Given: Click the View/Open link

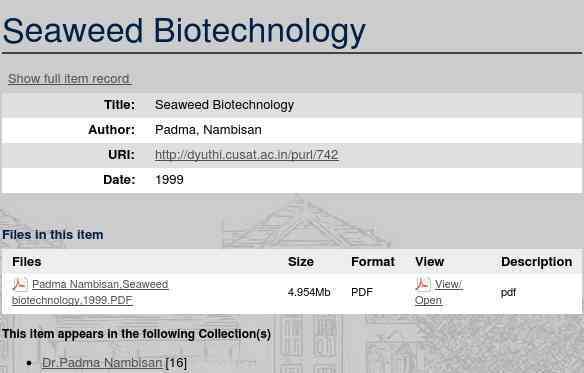Looking at the screenshot, I should 439,292.
